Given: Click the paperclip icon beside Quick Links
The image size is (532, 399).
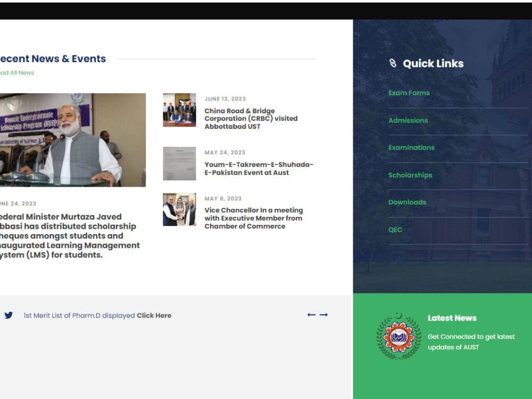Looking at the screenshot, I should [393, 63].
